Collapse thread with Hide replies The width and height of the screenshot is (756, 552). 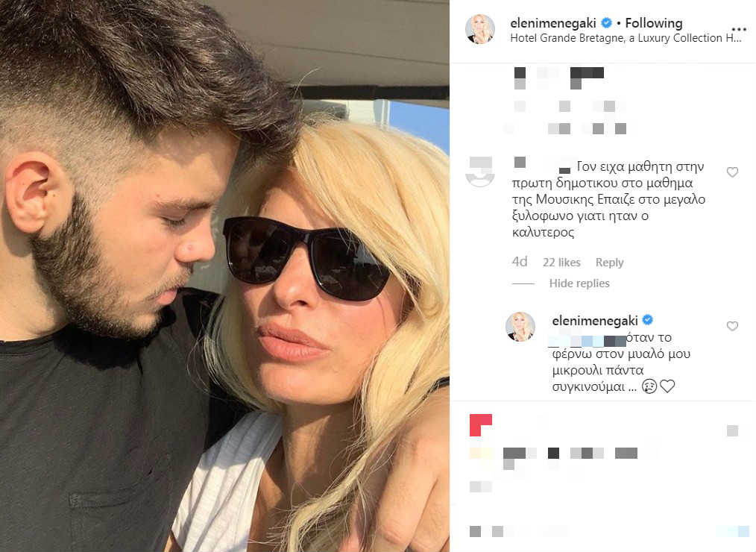point(579,283)
